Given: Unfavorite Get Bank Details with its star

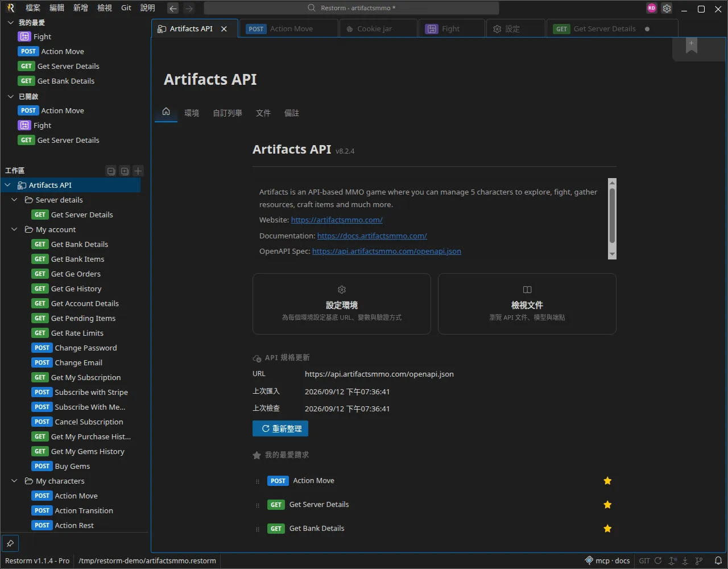Looking at the screenshot, I should click(x=607, y=529).
